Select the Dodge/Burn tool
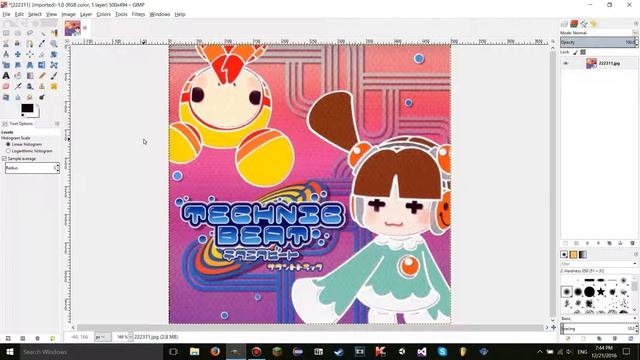640x360 pixels. click(42, 97)
